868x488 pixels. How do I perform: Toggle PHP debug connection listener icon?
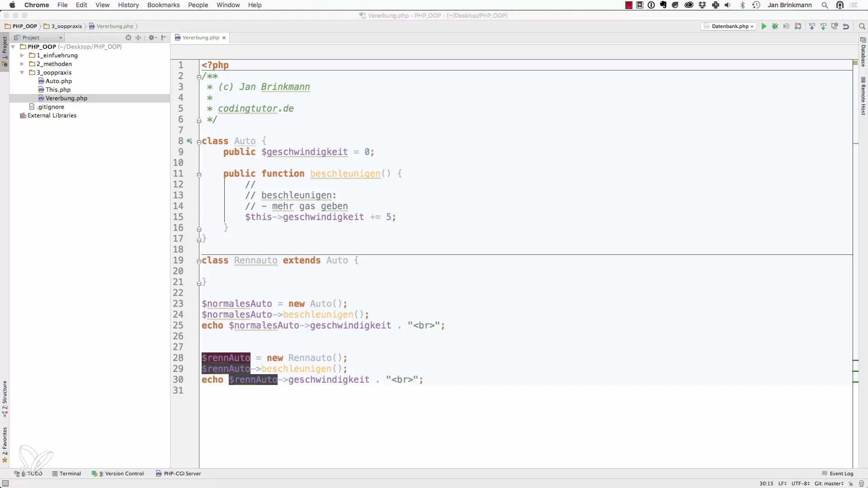pos(798,26)
